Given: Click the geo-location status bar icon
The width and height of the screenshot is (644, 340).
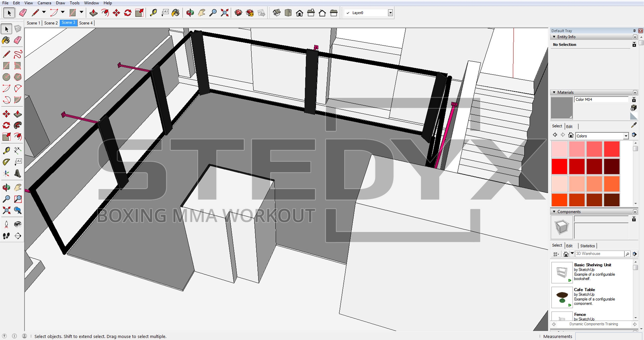Looking at the screenshot, I should (4, 336).
